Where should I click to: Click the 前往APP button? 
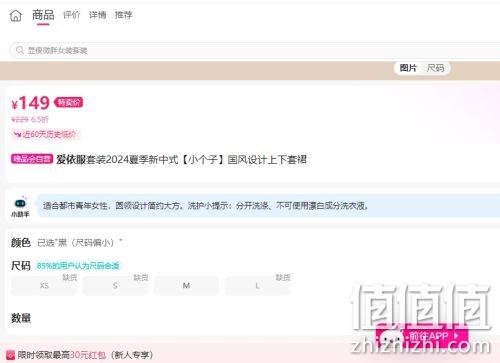[x=422, y=336]
